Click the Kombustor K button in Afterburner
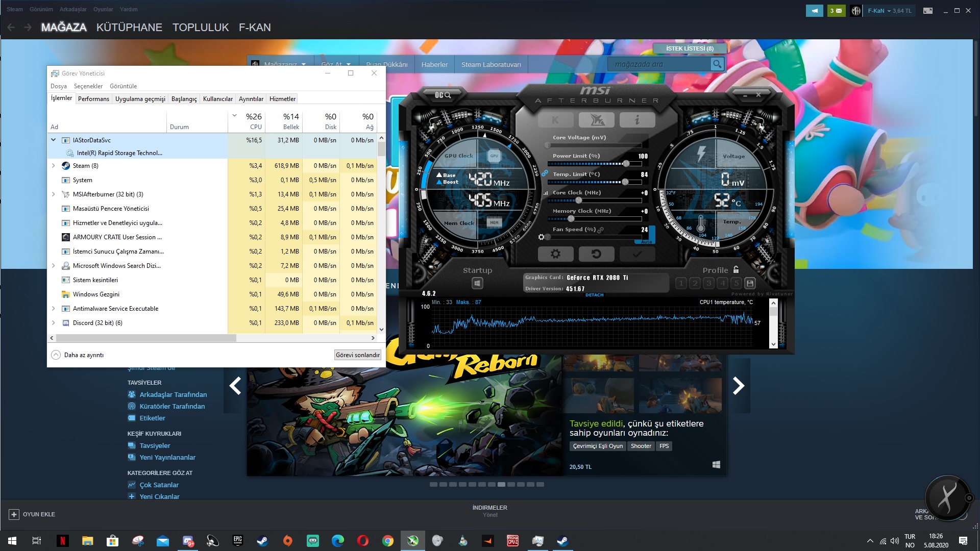The height and width of the screenshot is (551, 980). (555, 120)
